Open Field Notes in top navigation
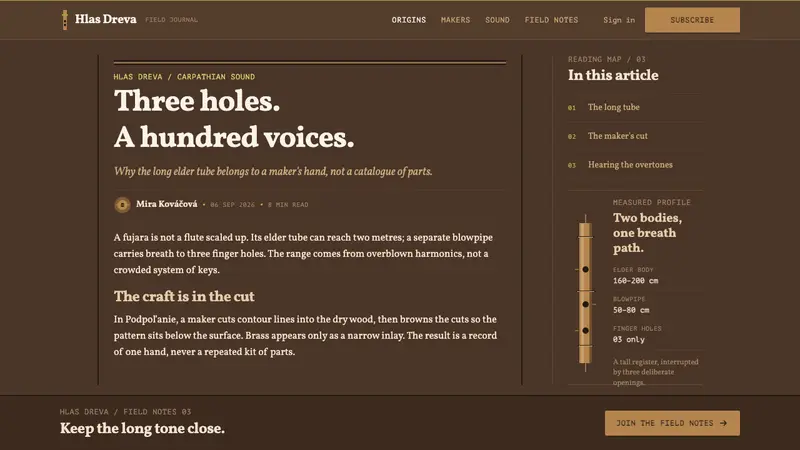 tap(552, 20)
